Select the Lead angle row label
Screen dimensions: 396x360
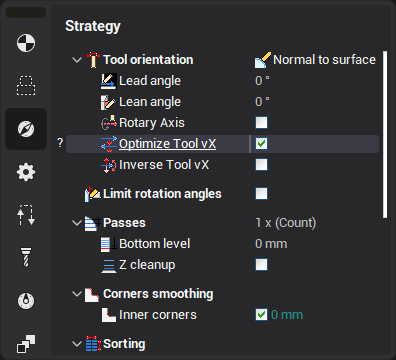click(x=150, y=81)
